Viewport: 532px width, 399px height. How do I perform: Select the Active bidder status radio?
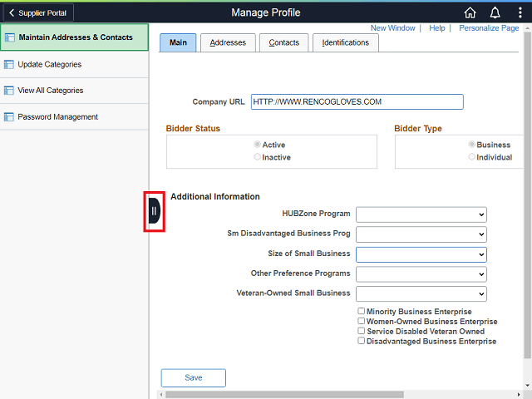coord(257,145)
